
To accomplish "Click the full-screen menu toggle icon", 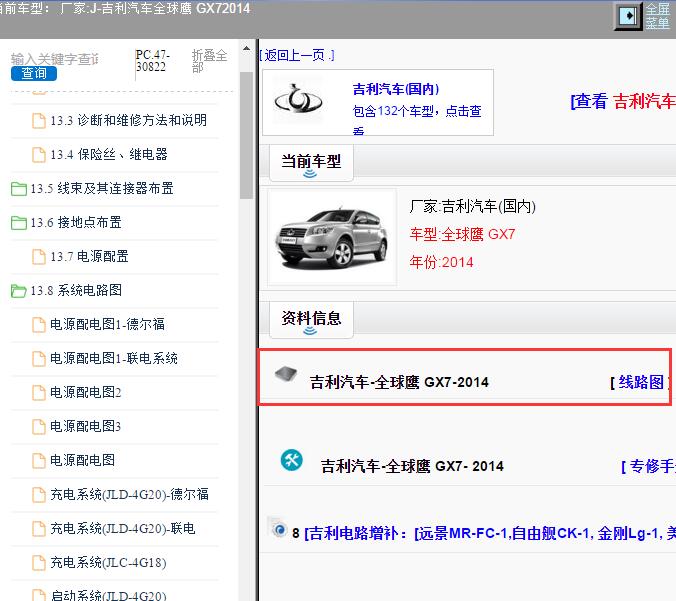I will point(628,16).
